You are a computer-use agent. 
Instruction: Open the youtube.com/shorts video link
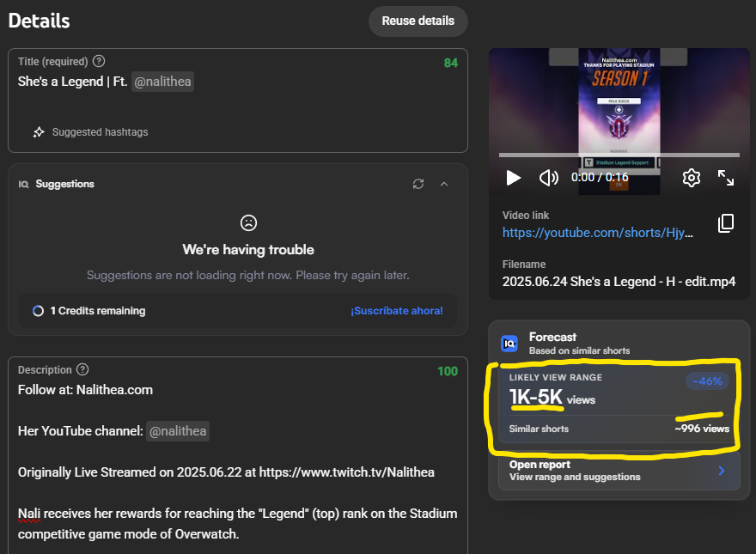597,233
